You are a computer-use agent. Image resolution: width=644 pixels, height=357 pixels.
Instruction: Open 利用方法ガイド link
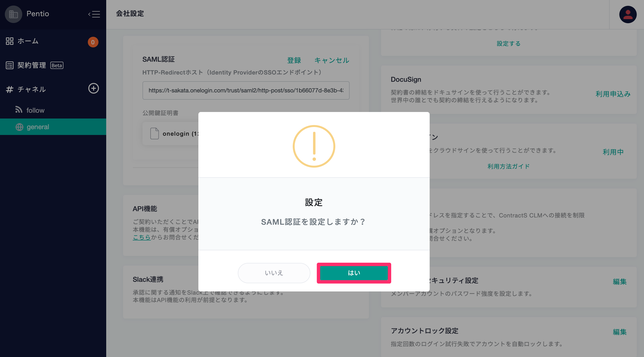(x=509, y=166)
